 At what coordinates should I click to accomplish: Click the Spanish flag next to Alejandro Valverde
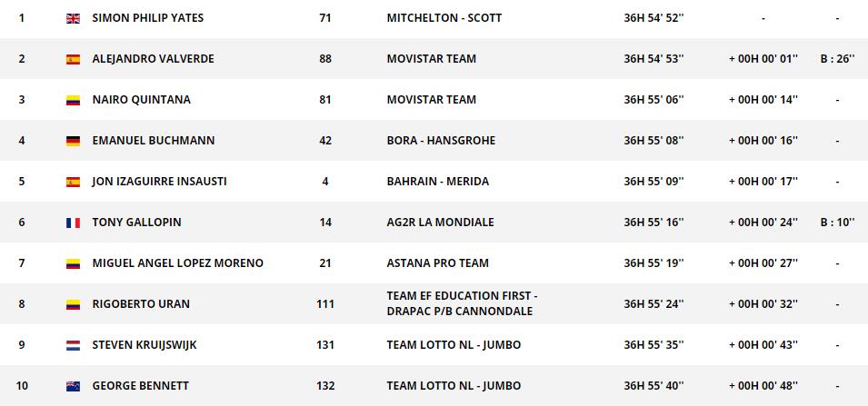(x=74, y=59)
